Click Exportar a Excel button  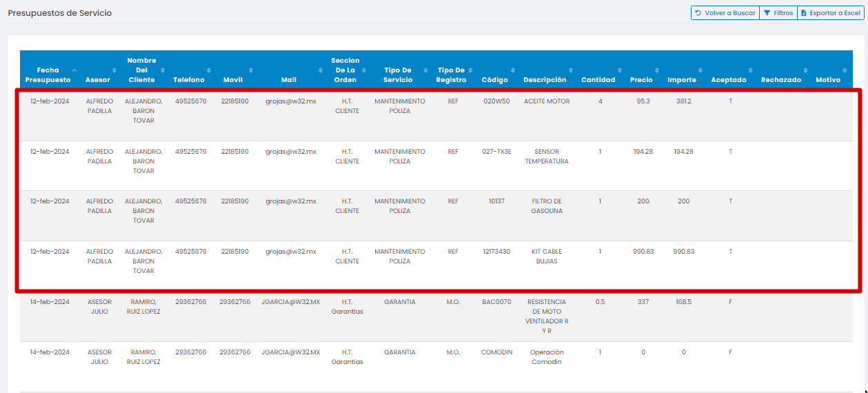coord(830,13)
